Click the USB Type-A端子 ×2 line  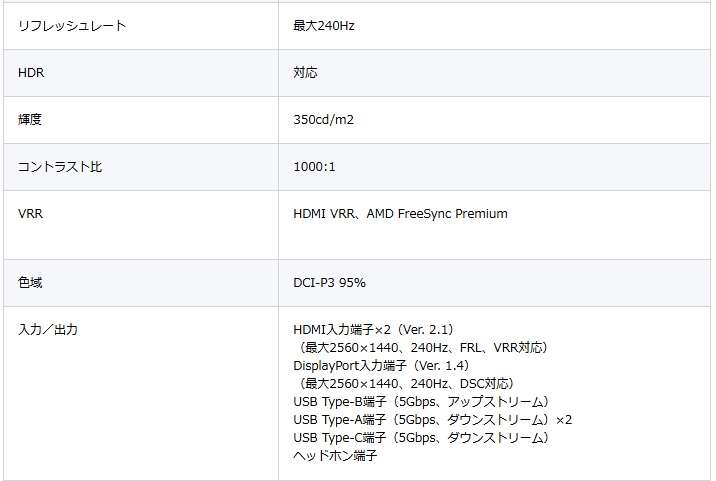tap(432, 419)
